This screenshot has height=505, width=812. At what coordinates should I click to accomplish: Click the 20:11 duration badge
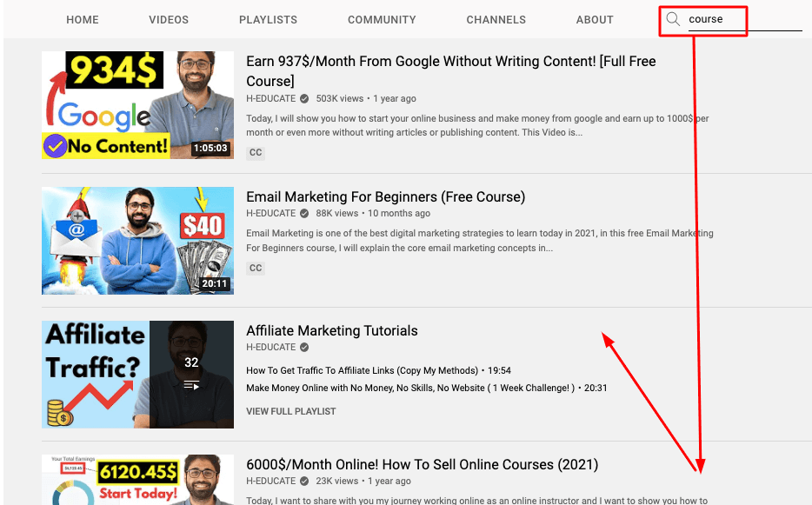[x=215, y=284]
